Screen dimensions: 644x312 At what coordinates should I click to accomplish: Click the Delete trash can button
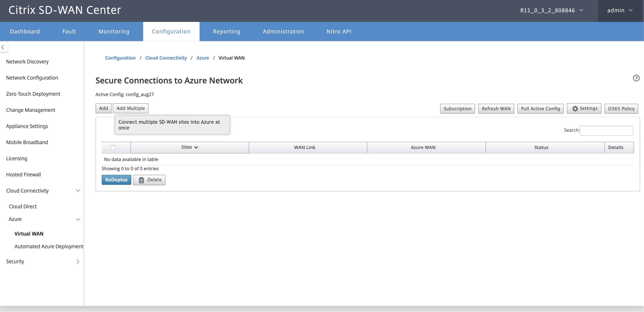(149, 180)
